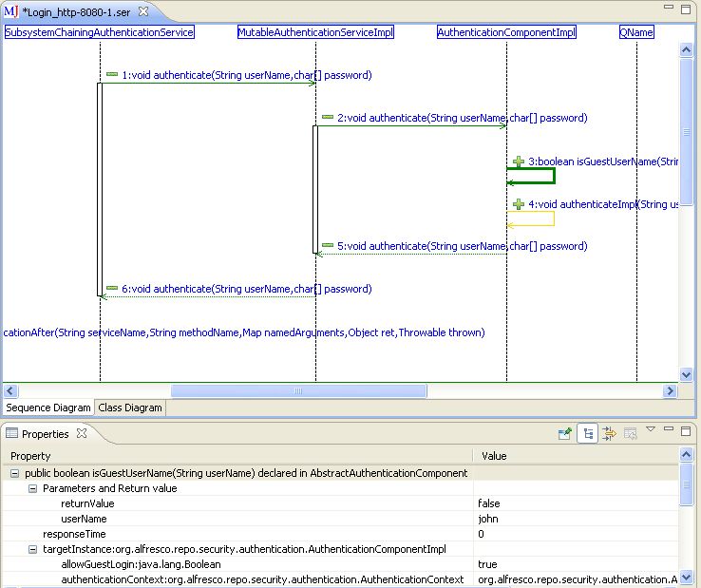Viewport: 701px width, 588px height.
Task: Collapse message 2 authenticate minus icon
Action: pos(328,118)
